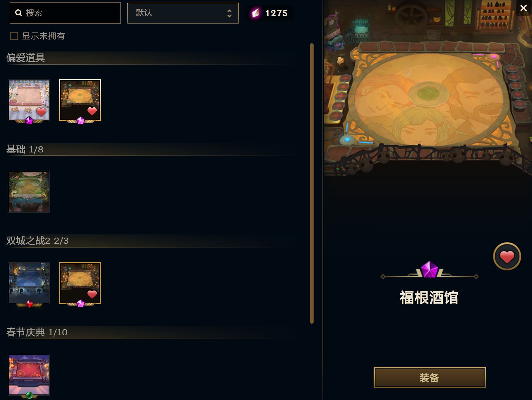Viewport: 532px width, 400px height.
Task: Click the dropdown arrows on 默认 selector
Action: pos(229,13)
